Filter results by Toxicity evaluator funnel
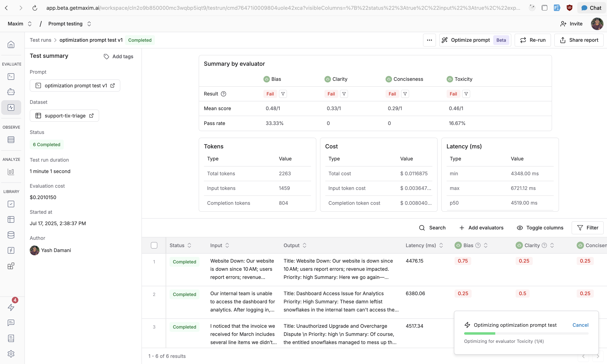Image resolution: width=607 pixels, height=364 pixels. point(466,94)
